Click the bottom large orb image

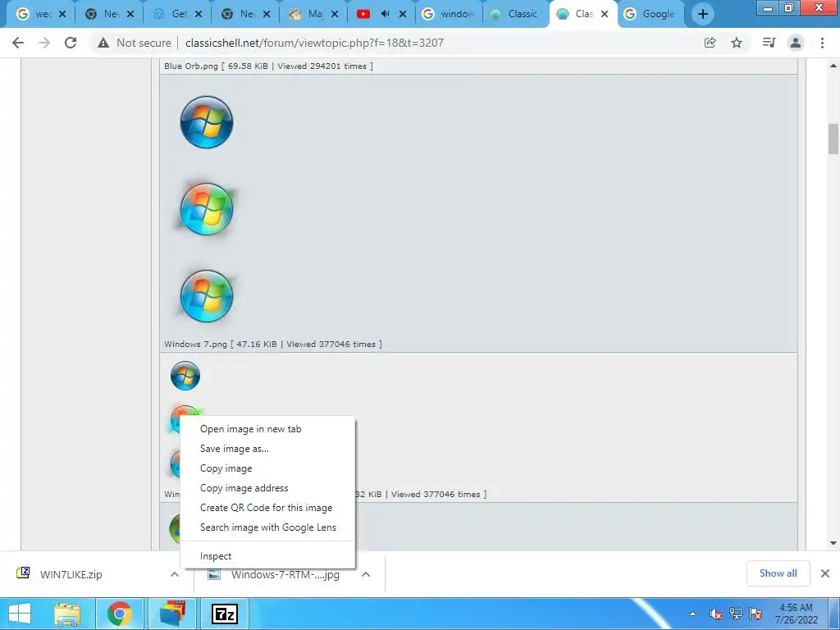[x=206, y=295]
